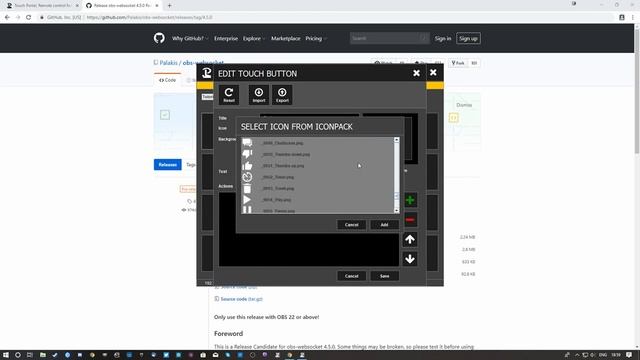Click the blue Releases button
The width and height of the screenshot is (640, 360).
pos(167,164)
